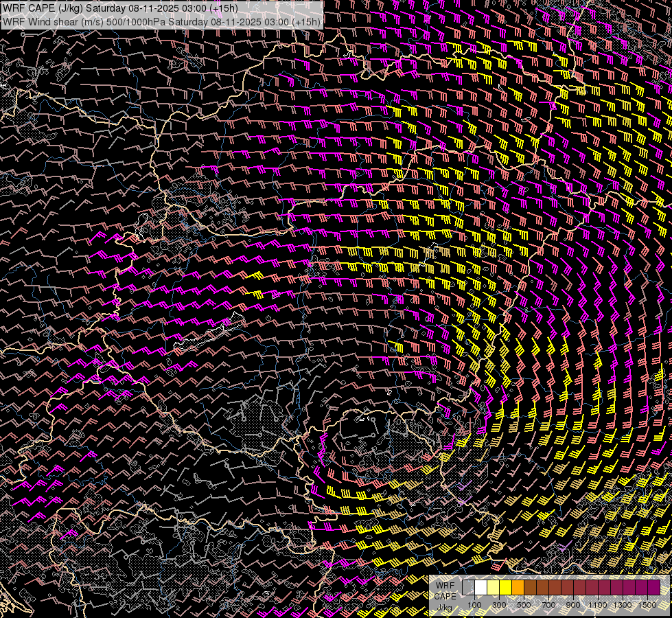Click the 700 legend scale label
Viewport: 672px width, 618px height.
coord(548,604)
